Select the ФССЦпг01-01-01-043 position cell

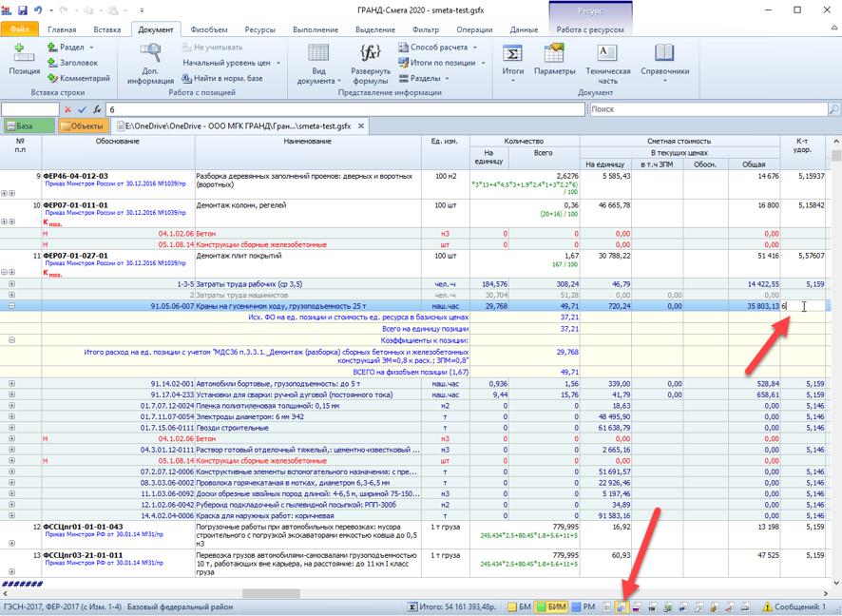pos(118,535)
